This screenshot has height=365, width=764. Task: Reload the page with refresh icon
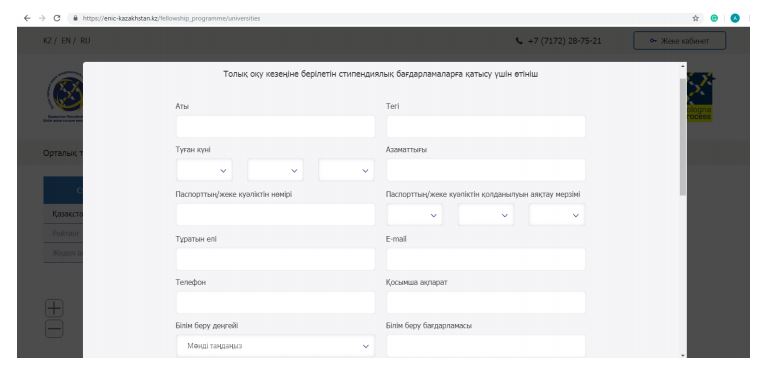[57, 18]
